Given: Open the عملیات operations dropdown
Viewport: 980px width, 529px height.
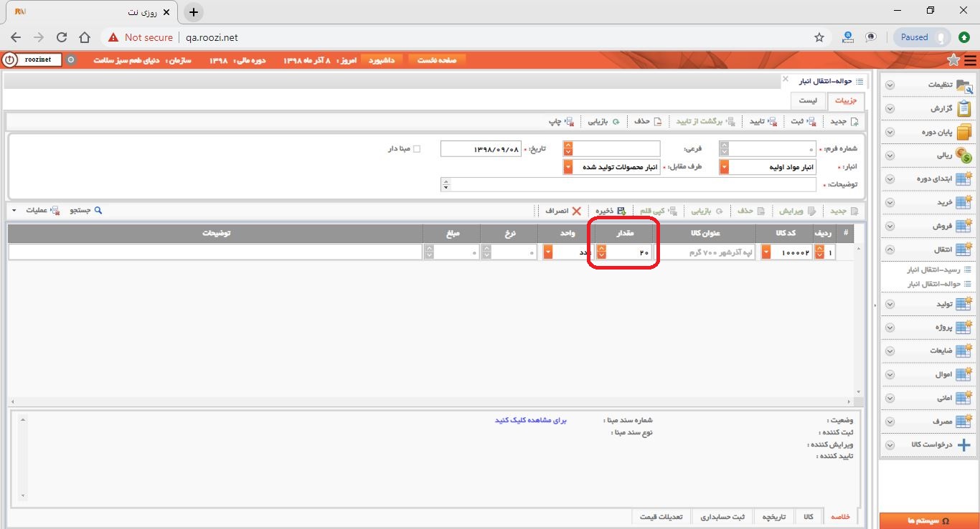Looking at the screenshot, I should 35,211.
